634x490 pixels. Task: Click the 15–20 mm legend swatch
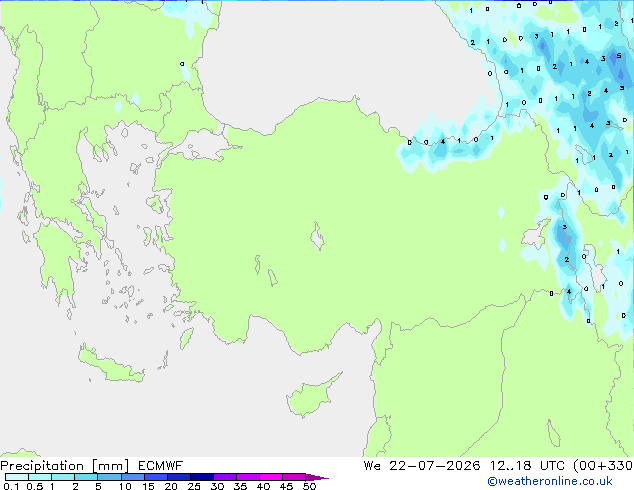pos(155,477)
